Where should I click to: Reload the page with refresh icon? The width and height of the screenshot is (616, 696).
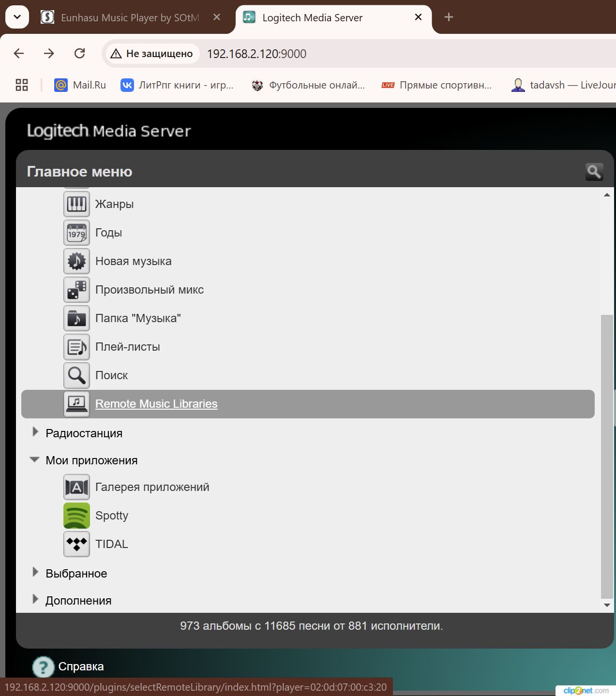tap(80, 53)
